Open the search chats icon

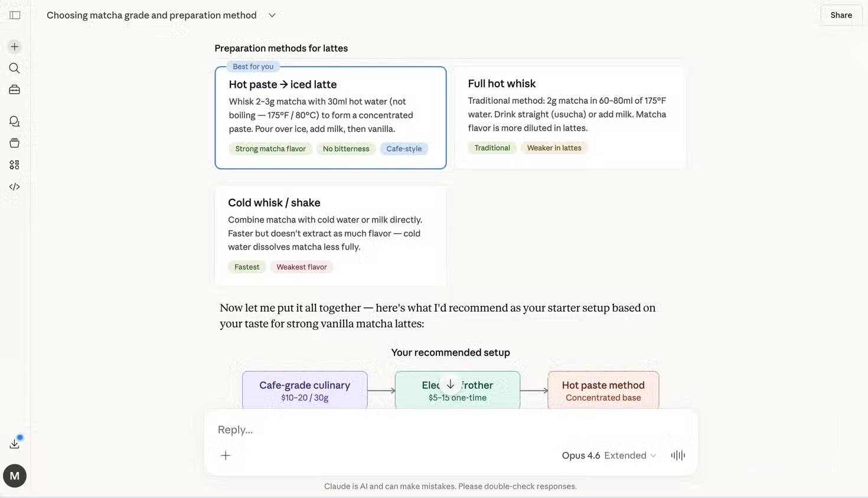15,68
